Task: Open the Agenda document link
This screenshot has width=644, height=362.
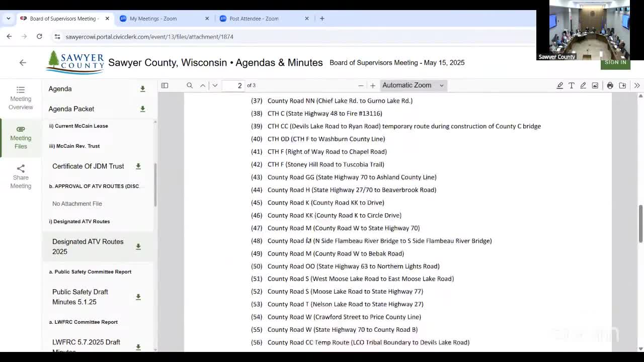Action: (x=60, y=89)
